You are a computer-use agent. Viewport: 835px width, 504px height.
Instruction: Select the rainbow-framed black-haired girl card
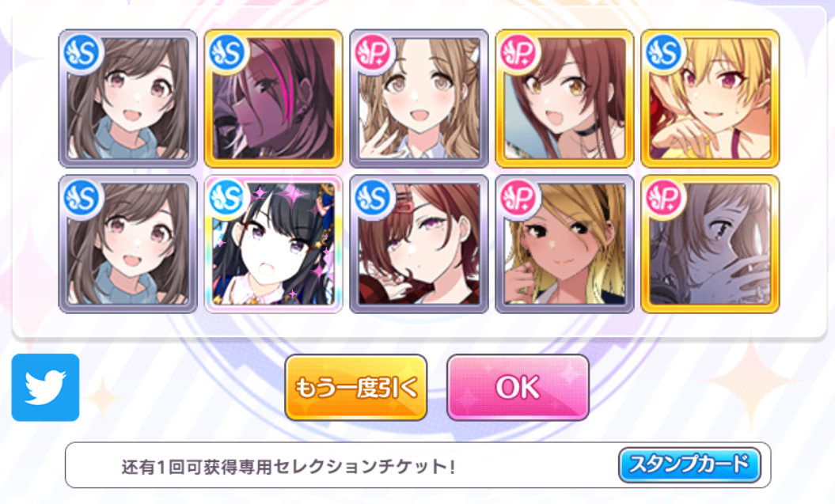[x=273, y=244]
